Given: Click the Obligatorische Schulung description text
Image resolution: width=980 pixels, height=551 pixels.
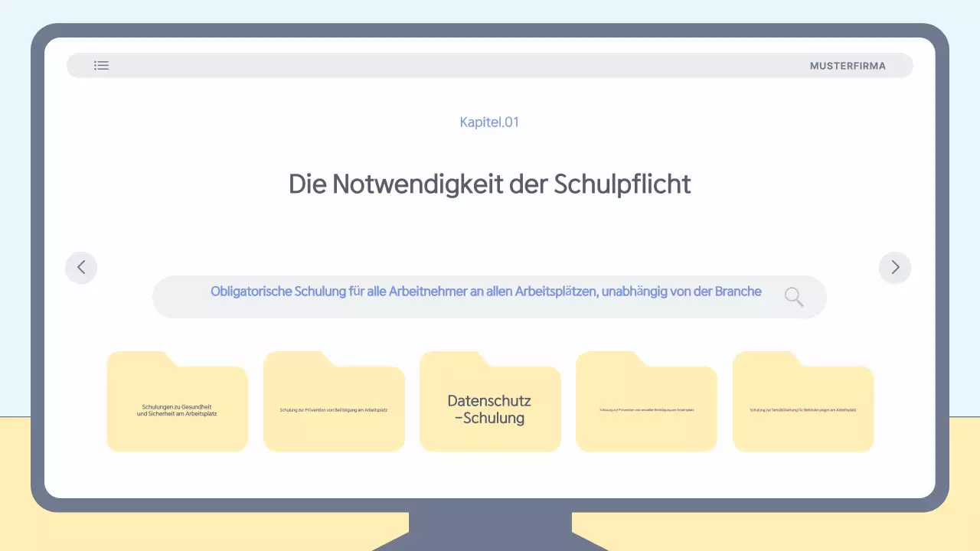Looking at the screenshot, I should [485, 292].
